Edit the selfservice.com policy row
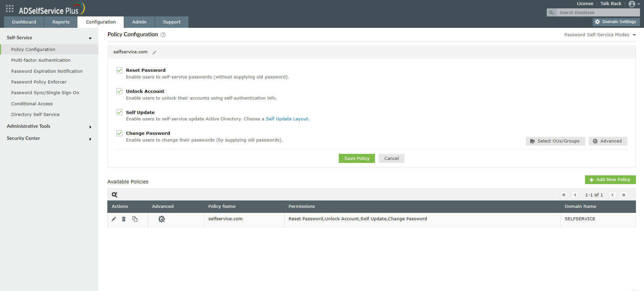Viewport: 644px width, 291px height. click(114, 219)
